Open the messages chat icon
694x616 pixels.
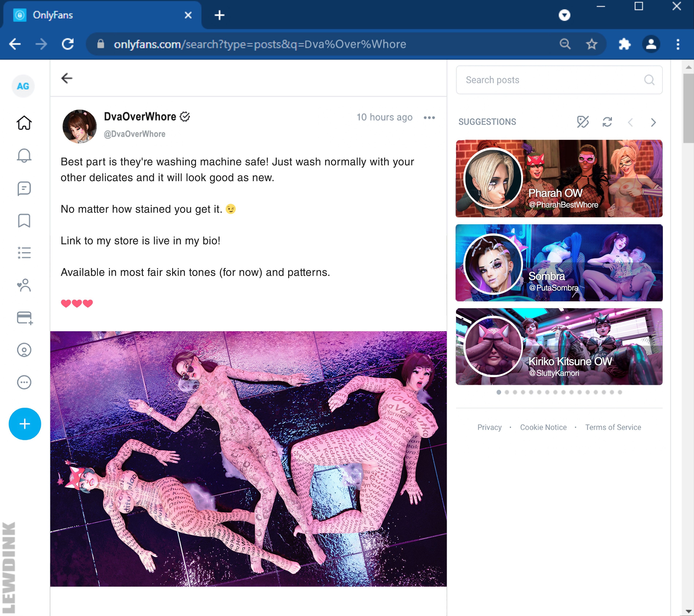point(24,188)
